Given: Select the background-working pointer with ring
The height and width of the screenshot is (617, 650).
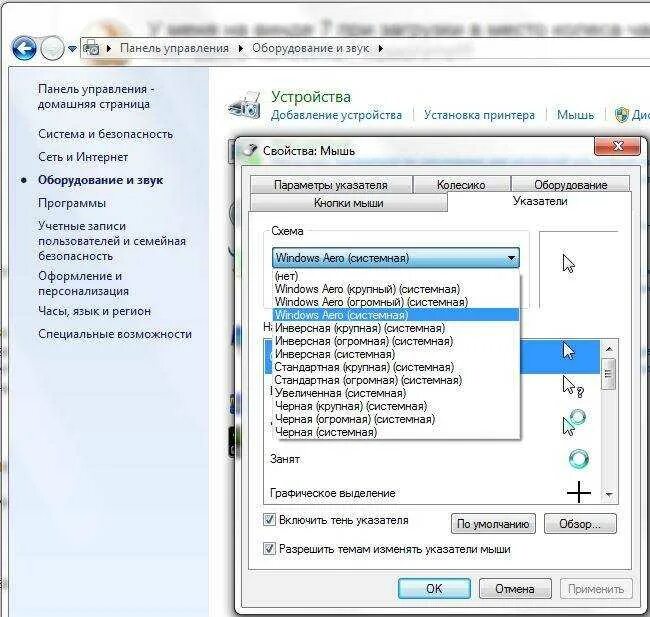Looking at the screenshot, I should click(x=574, y=422).
